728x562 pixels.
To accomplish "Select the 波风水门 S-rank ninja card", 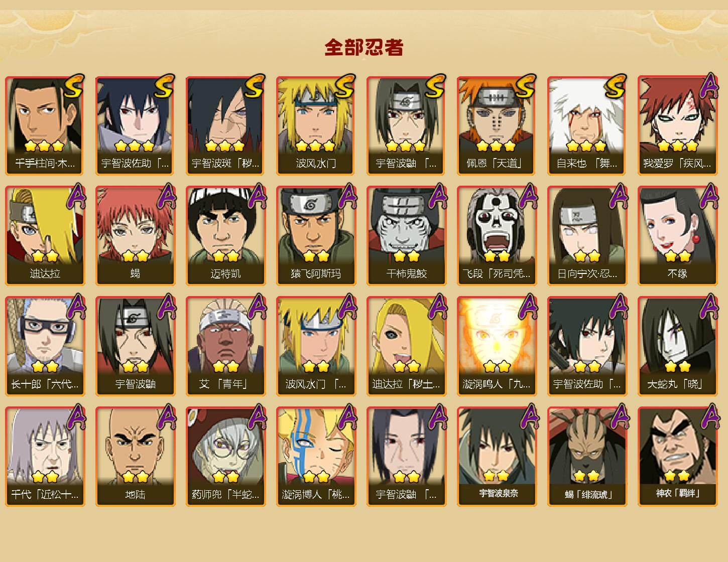I will [316, 125].
